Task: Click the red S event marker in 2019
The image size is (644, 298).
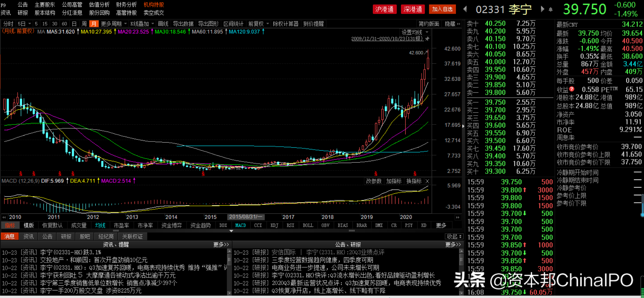Action: coord(376,174)
